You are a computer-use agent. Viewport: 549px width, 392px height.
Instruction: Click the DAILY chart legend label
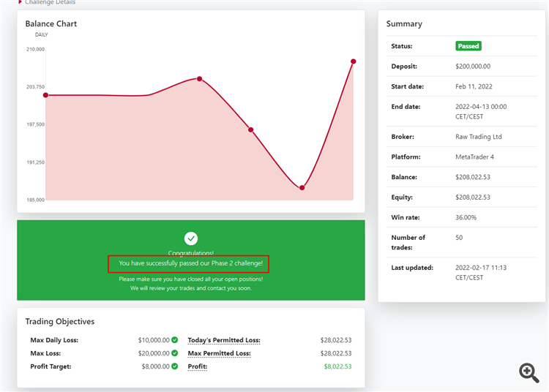click(41, 34)
